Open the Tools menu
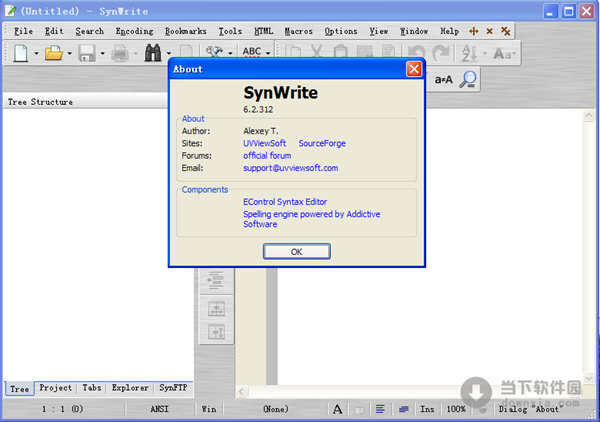The image size is (600, 422). click(230, 31)
